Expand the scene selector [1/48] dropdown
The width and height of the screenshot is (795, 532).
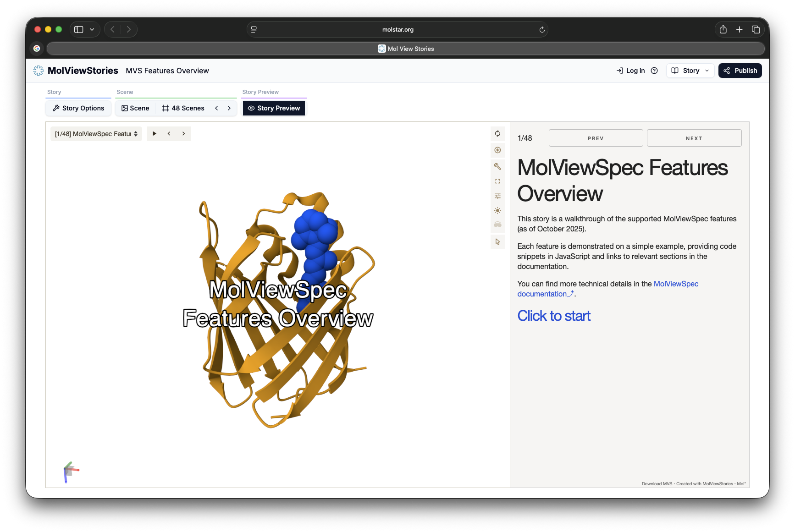coord(96,134)
